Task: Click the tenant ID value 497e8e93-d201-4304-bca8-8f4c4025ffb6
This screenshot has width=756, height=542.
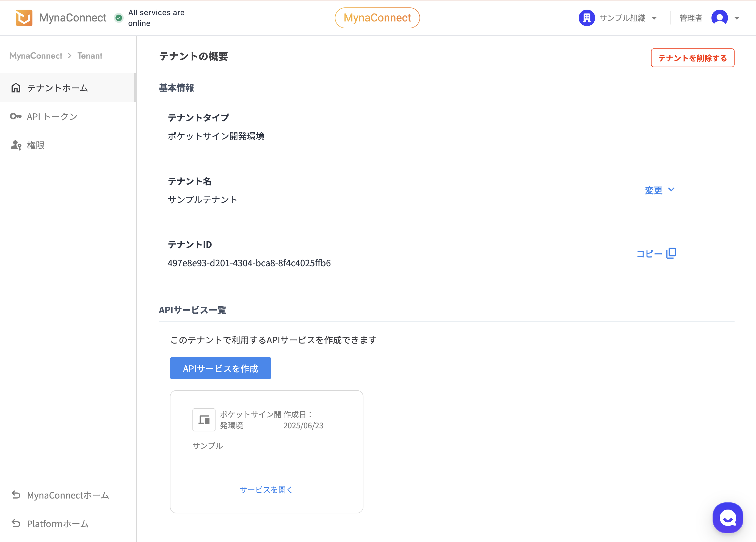Action: click(249, 263)
